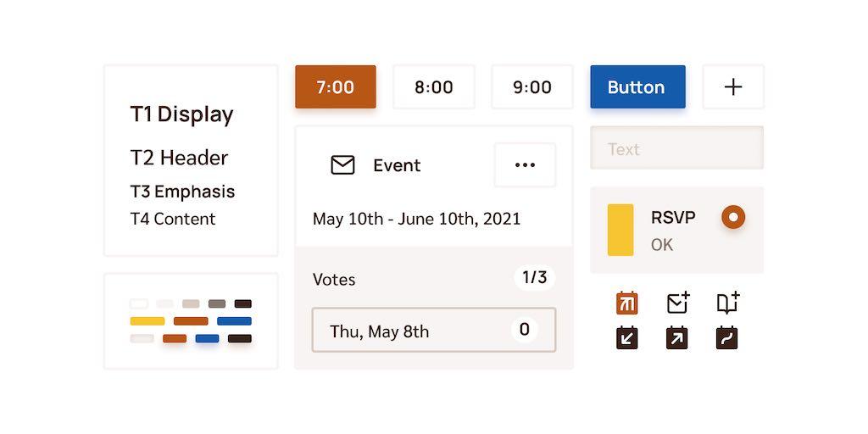
Task: Click the 1/3 votes counter badge
Action: coord(535,278)
